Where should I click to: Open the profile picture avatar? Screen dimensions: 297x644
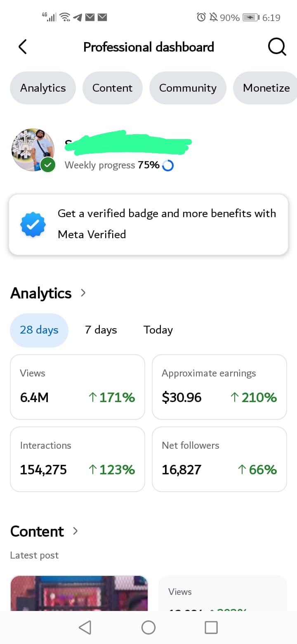[33, 149]
